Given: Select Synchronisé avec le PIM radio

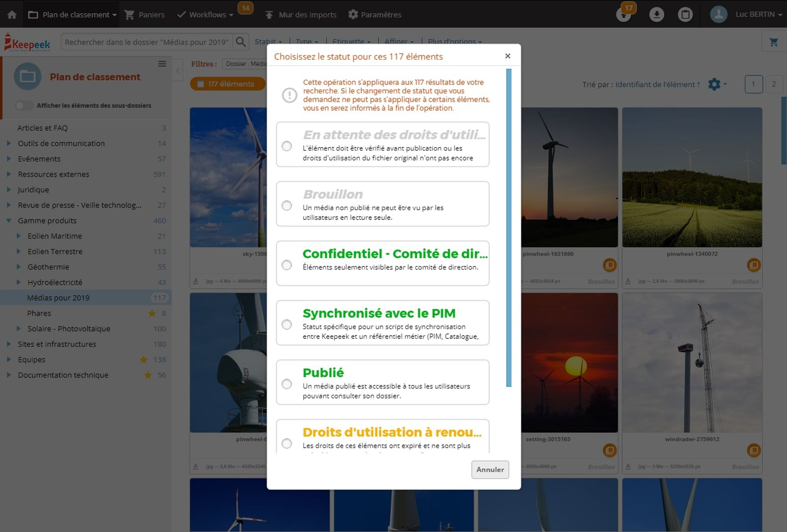Looking at the screenshot, I should point(287,325).
